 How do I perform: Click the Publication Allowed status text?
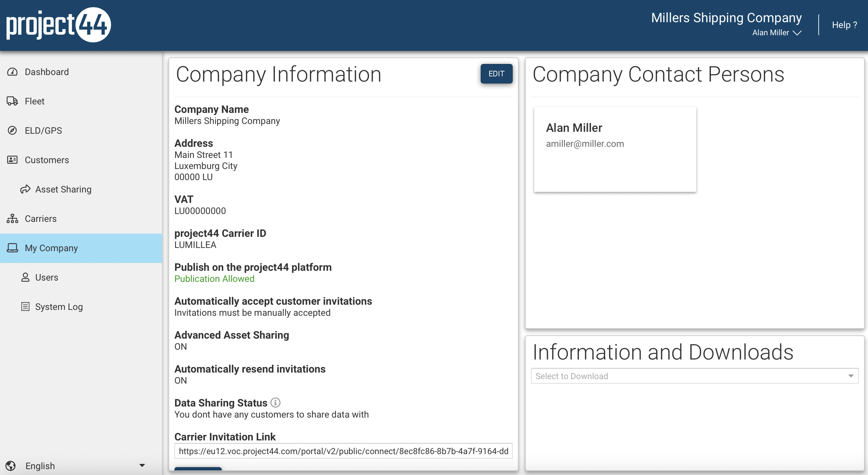tap(214, 279)
